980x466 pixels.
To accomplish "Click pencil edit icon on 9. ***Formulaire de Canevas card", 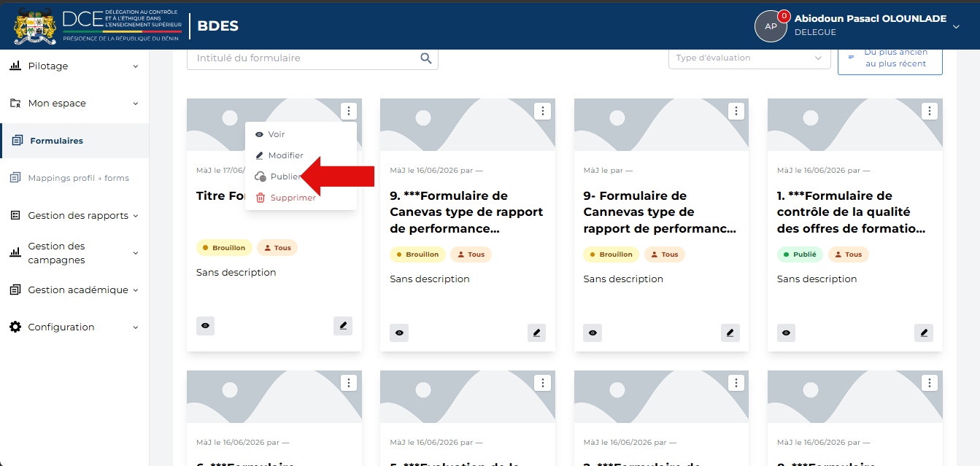I will tap(537, 333).
